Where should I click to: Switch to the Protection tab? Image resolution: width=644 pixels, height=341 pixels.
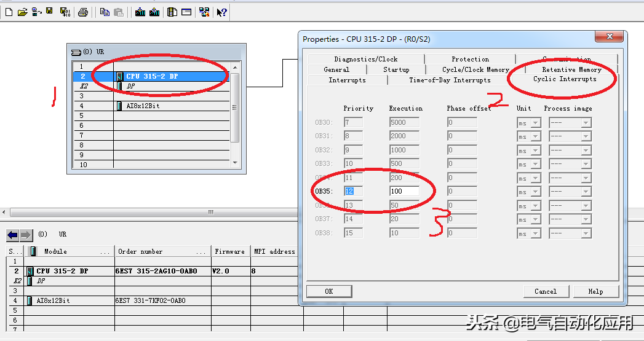click(471, 59)
